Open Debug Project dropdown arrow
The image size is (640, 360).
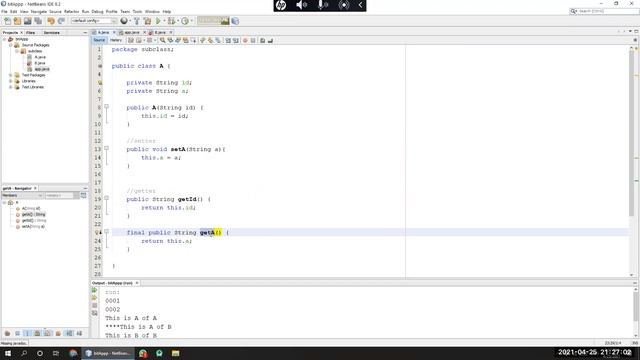coord(178,21)
